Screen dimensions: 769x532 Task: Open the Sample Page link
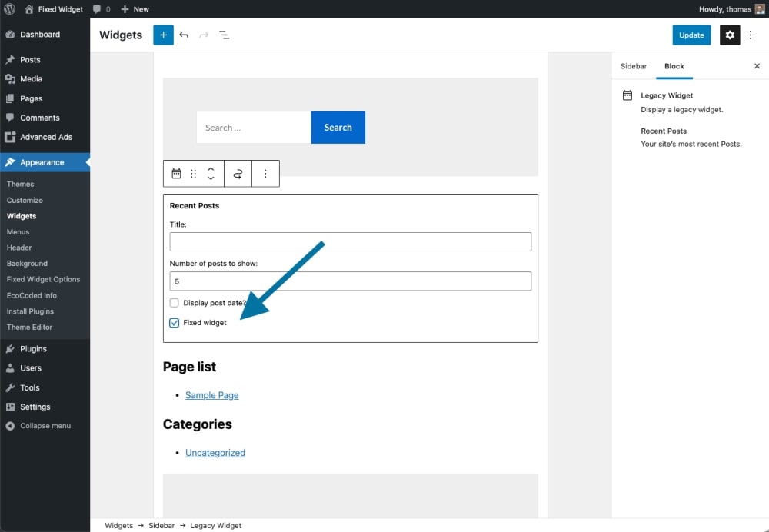point(211,394)
